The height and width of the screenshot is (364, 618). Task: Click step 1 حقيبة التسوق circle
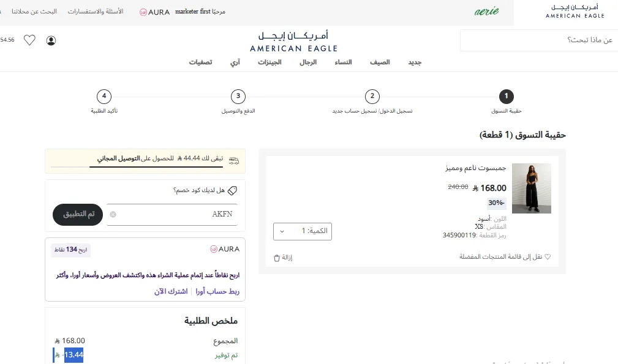[506, 97]
